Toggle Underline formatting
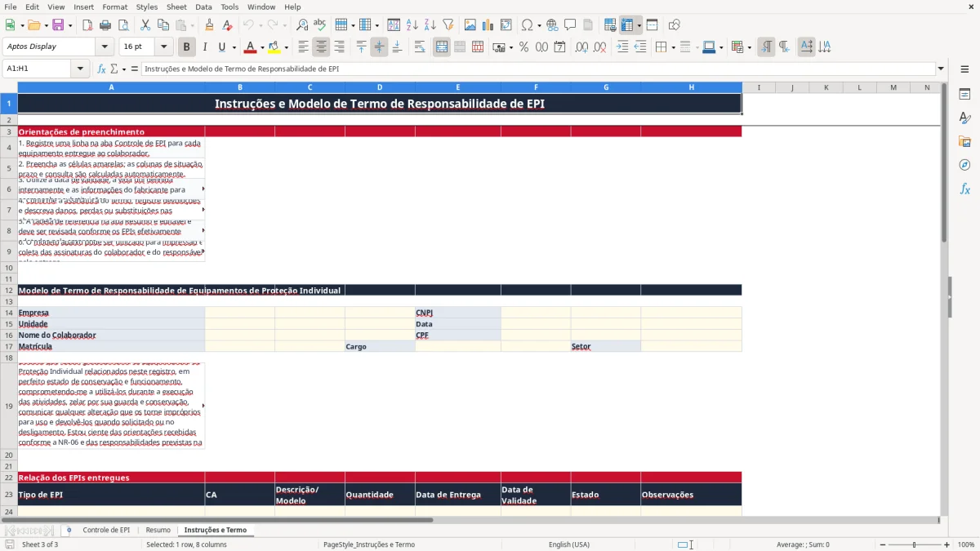 [x=221, y=47]
